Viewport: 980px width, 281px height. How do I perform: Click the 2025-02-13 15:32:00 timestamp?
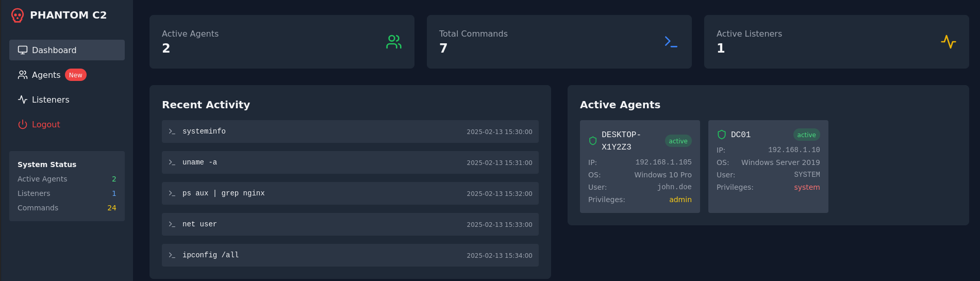point(500,194)
